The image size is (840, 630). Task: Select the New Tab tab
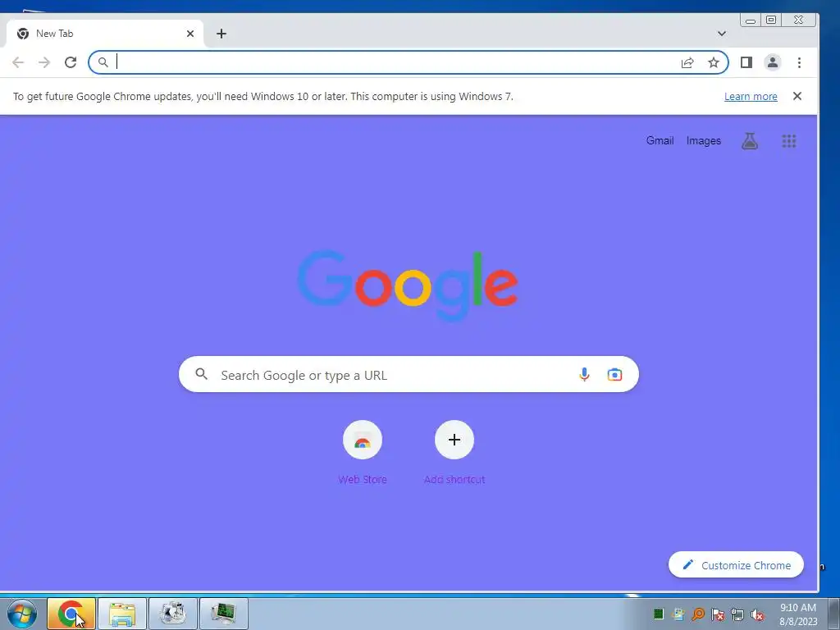coord(104,34)
